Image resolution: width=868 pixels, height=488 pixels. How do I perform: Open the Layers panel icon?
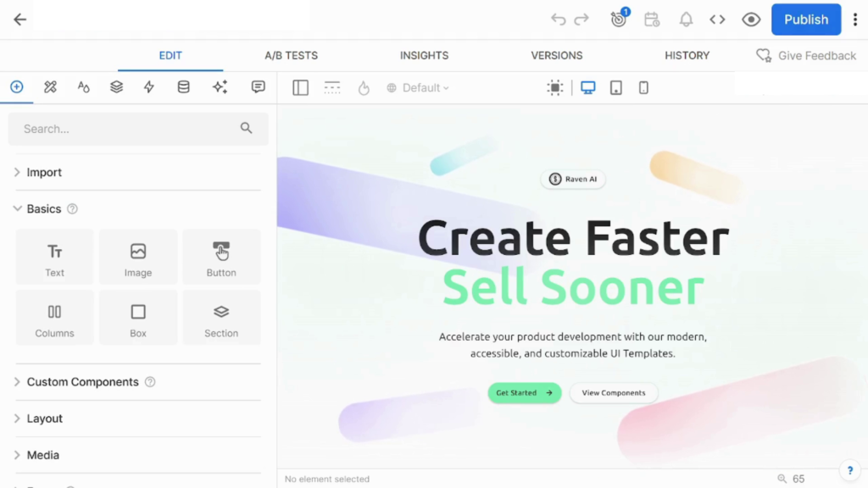coord(116,87)
